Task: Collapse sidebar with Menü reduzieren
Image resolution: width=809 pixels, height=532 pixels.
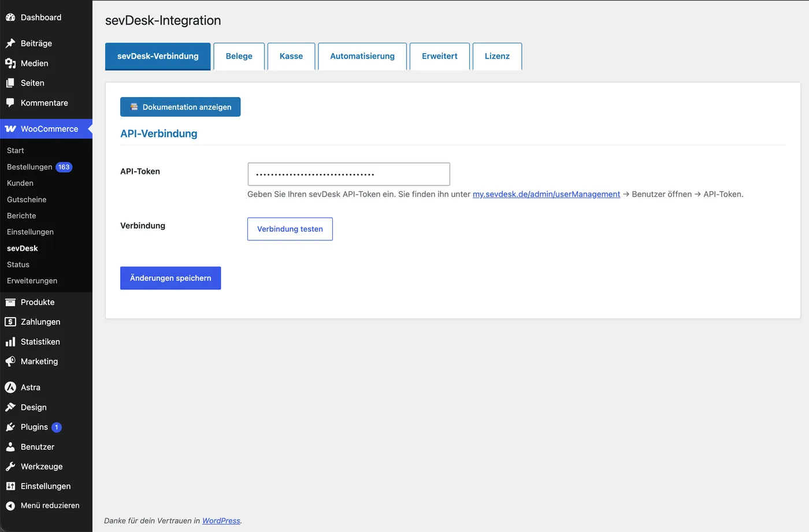Action: pyautogui.click(x=43, y=505)
